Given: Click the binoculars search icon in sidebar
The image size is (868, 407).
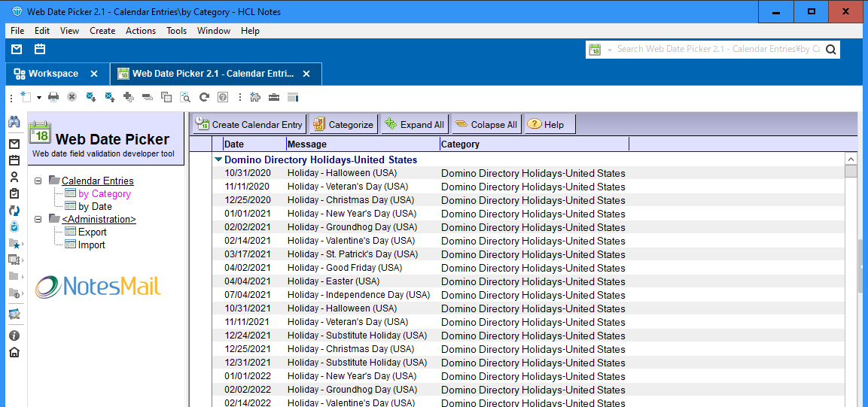Looking at the screenshot, I should [x=14, y=122].
